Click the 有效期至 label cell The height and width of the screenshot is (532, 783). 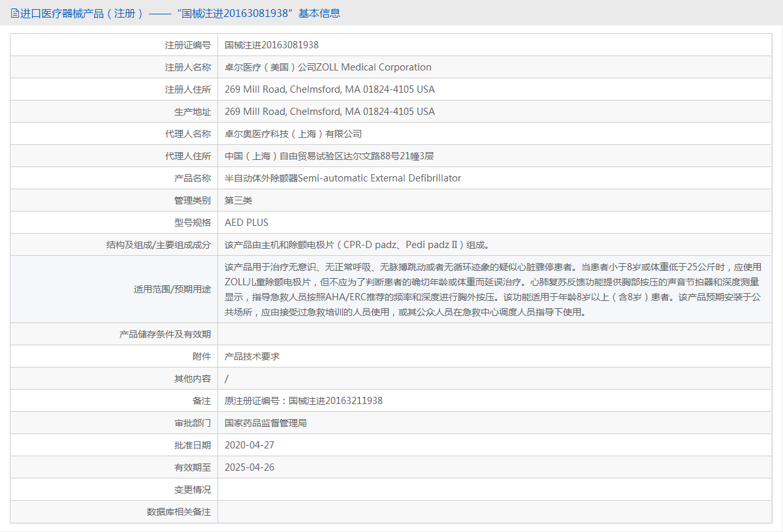pos(114,467)
